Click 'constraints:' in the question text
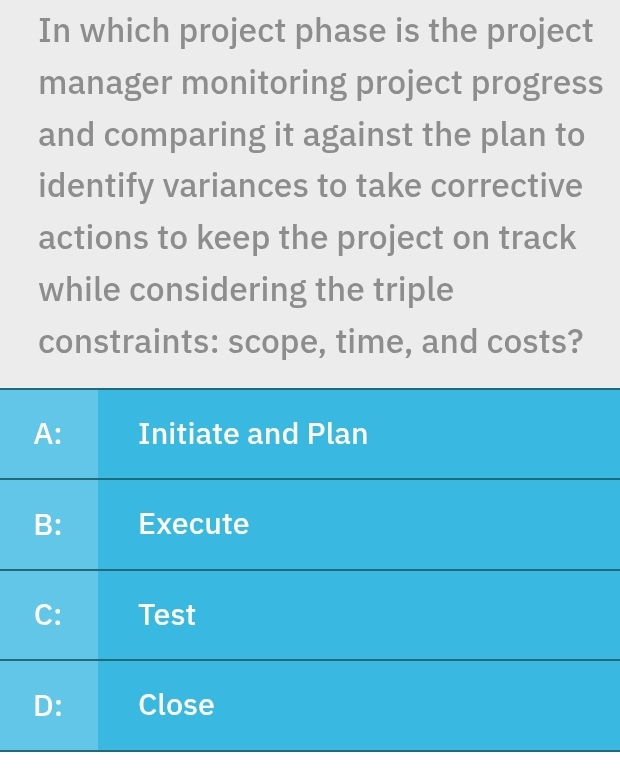The height and width of the screenshot is (768, 620). [x=128, y=343]
